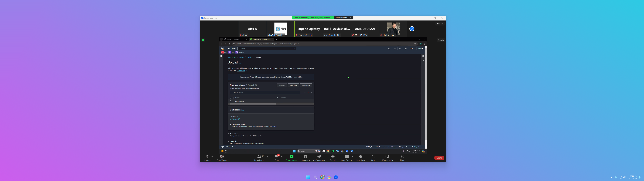
Task: Click the green encryption shield icon
Action: point(203,40)
